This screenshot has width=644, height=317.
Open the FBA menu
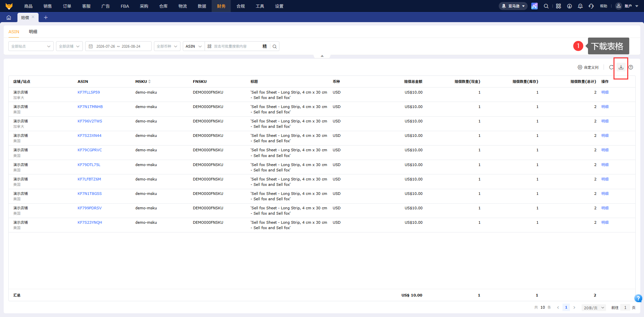tap(125, 6)
